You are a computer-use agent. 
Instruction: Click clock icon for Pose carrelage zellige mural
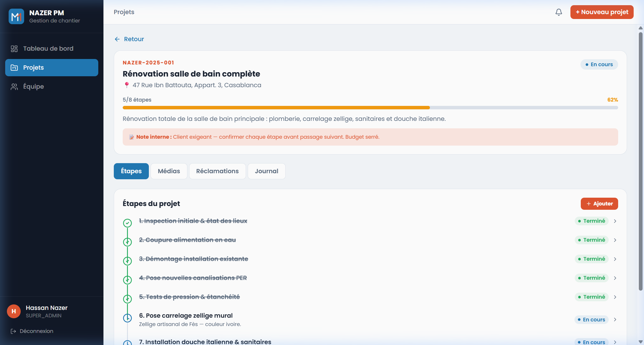pyautogui.click(x=127, y=318)
